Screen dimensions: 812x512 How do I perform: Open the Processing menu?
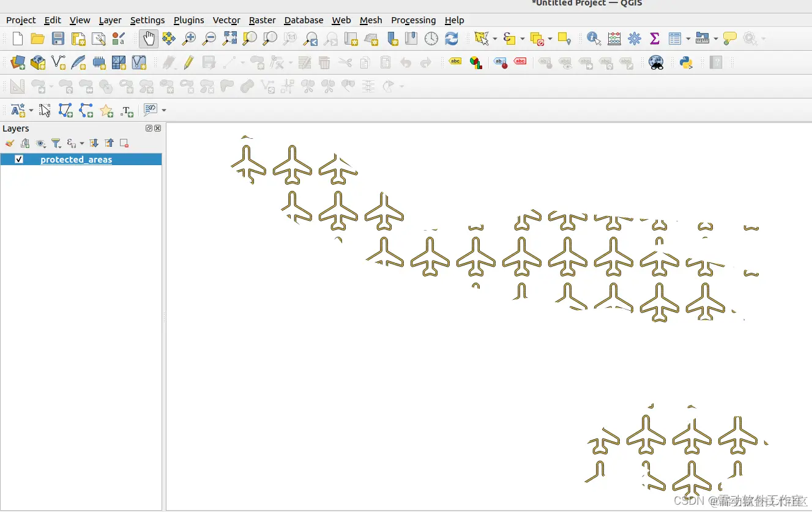(x=413, y=20)
